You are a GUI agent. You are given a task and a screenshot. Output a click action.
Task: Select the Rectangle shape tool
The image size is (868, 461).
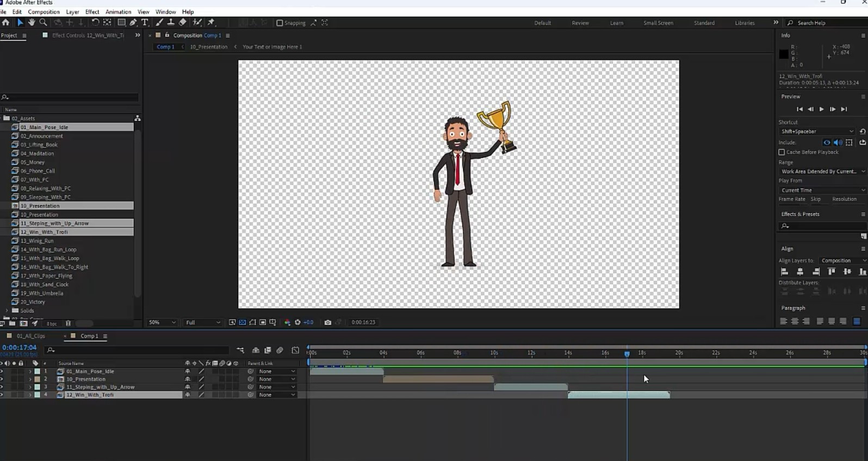coord(121,22)
